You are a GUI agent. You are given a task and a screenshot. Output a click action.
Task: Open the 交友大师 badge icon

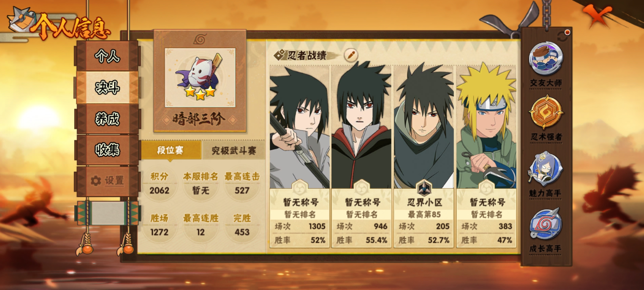pyautogui.click(x=546, y=58)
